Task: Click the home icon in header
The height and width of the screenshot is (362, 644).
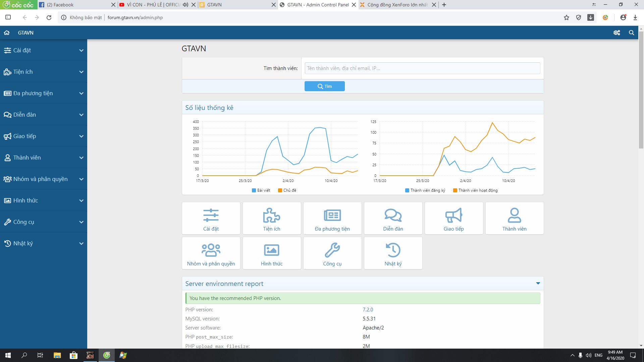Action: (x=7, y=33)
